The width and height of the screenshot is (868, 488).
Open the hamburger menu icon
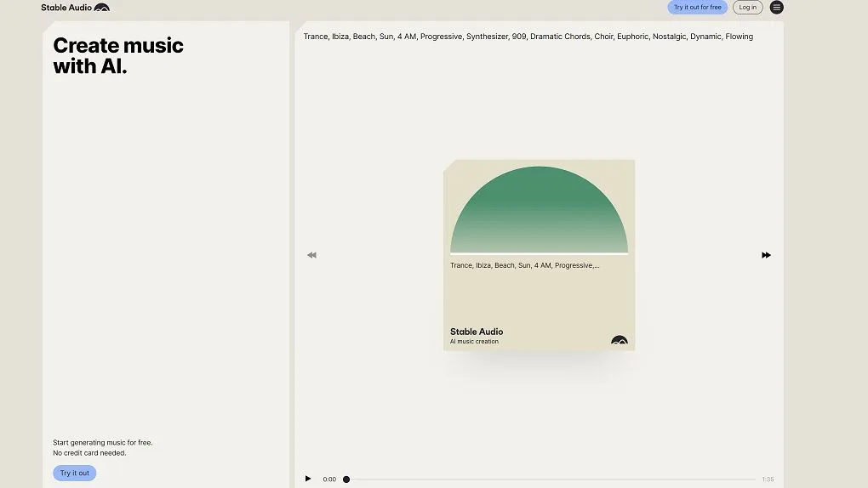(777, 7)
